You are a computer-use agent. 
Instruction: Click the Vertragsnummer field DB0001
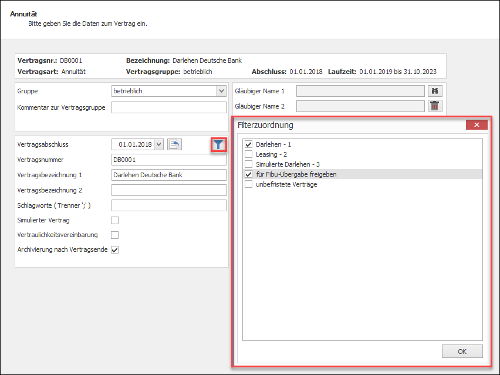pyautogui.click(x=169, y=160)
